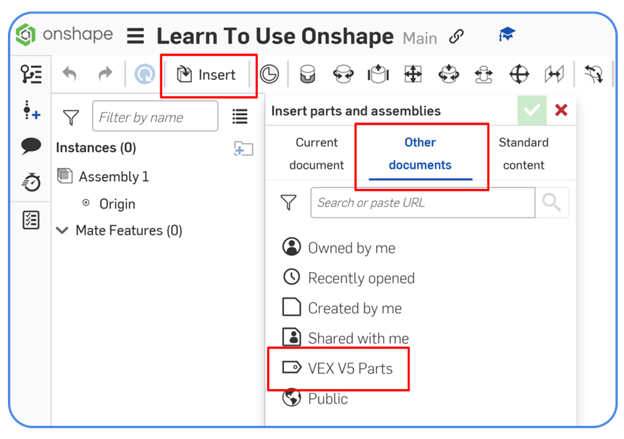Image resolution: width=624 pixels, height=439 pixels.
Task: Open the Standard content tab
Action: (x=523, y=153)
